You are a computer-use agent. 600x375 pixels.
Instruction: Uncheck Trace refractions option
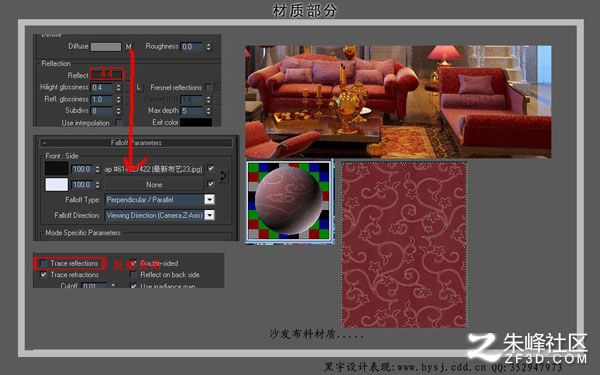click(44, 275)
